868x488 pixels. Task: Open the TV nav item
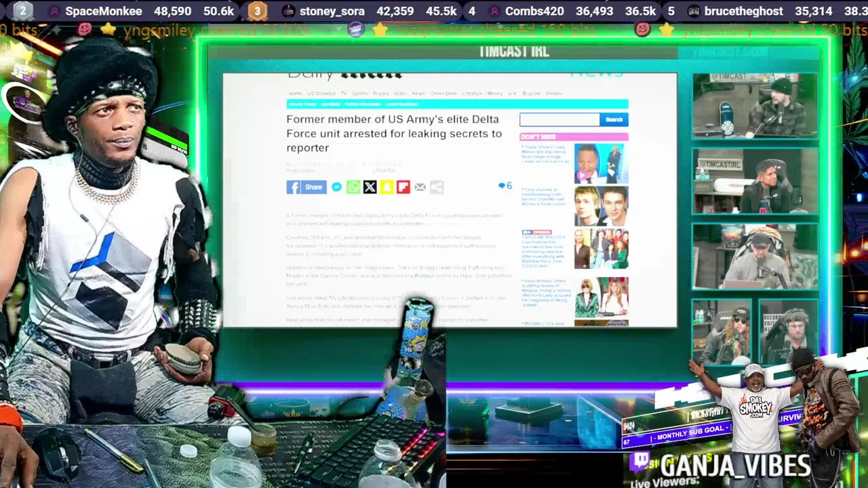click(x=344, y=94)
